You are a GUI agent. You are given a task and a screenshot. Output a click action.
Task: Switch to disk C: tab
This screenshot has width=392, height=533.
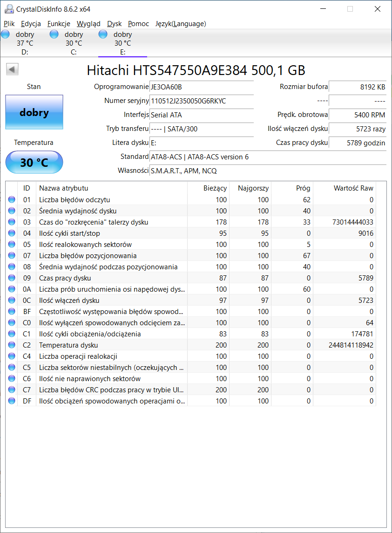[x=74, y=43]
